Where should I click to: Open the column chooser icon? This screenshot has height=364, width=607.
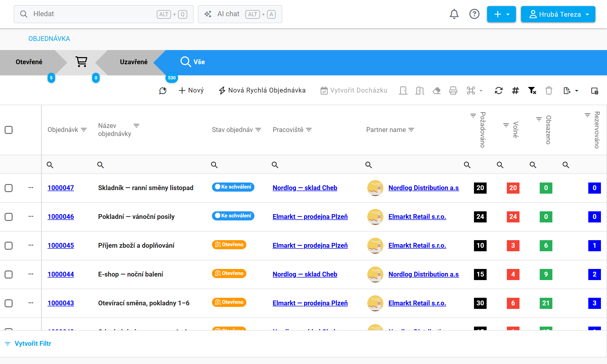tap(595, 90)
